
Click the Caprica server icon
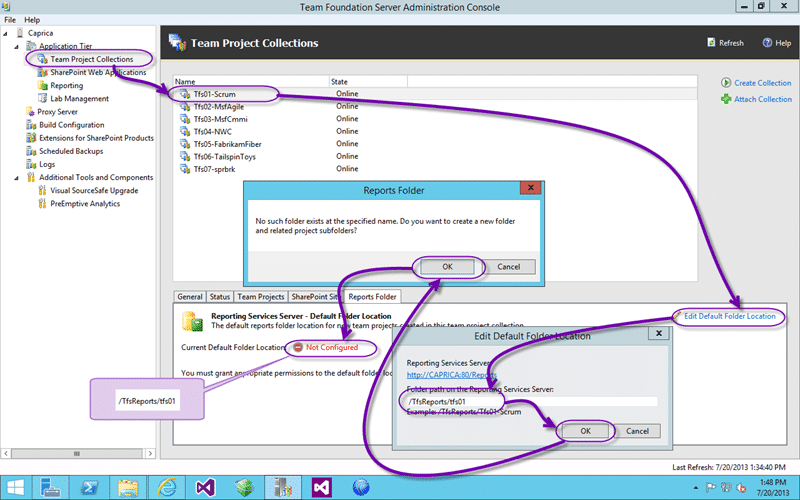click(20, 33)
